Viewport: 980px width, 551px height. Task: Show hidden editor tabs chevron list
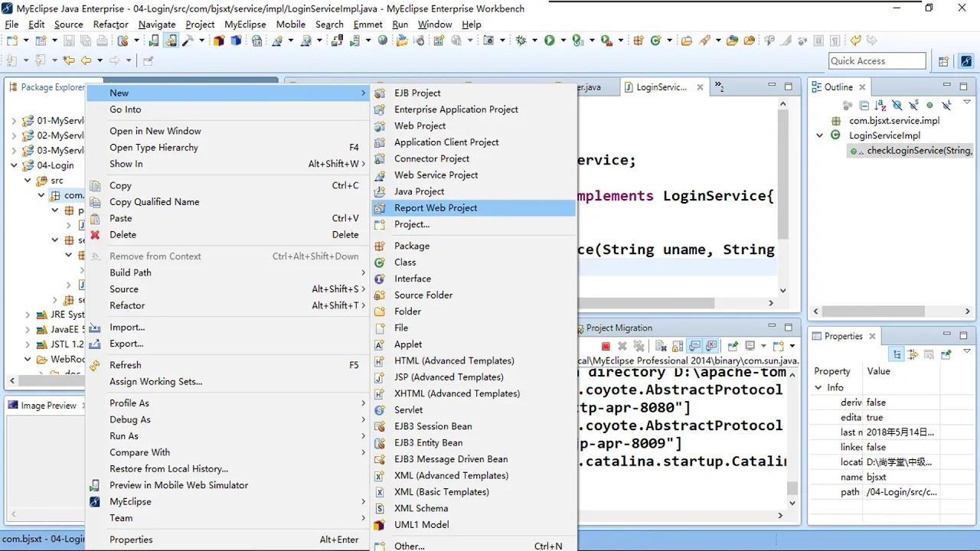720,86
